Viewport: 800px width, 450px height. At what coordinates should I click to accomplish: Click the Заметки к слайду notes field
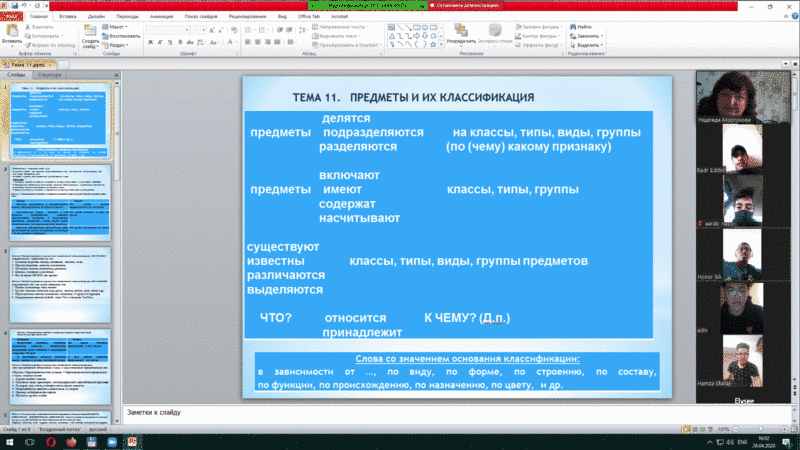point(400,411)
